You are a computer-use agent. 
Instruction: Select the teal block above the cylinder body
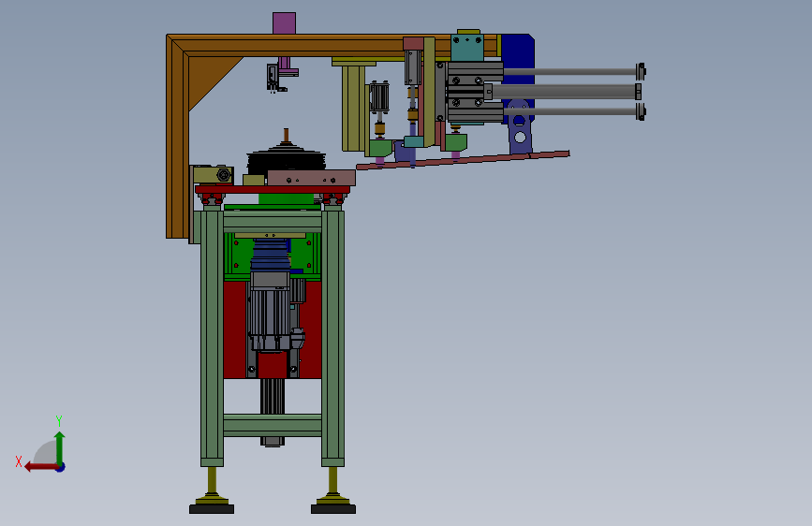coord(467,47)
